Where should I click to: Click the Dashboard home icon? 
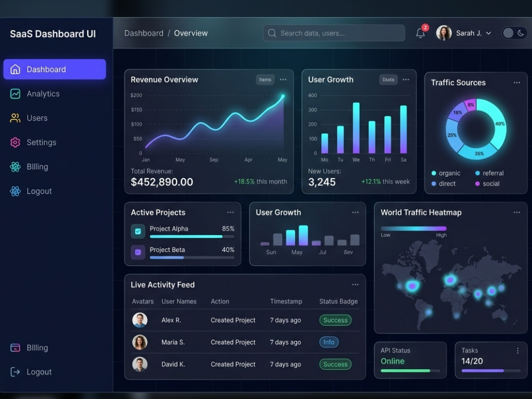(x=15, y=69)
